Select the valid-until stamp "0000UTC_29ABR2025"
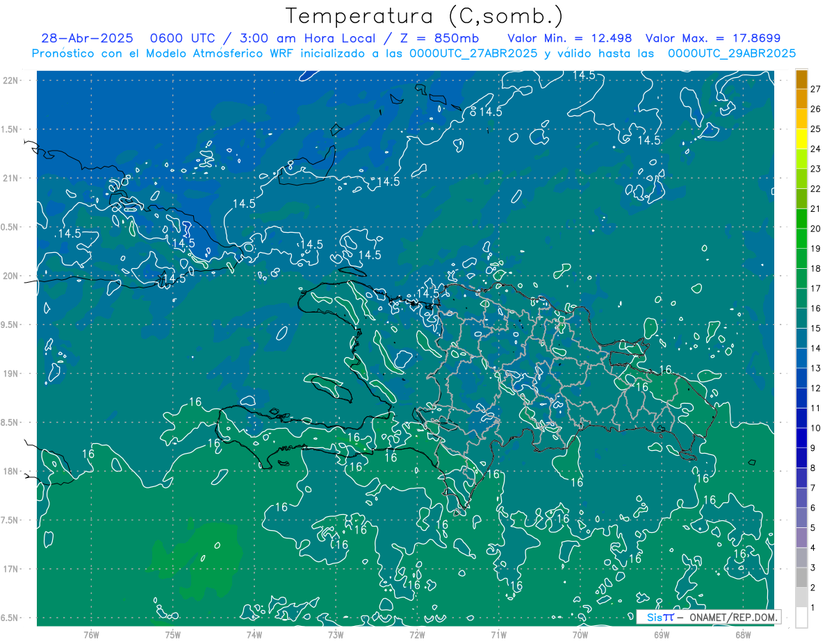834x644 pixels. point(732,53)
